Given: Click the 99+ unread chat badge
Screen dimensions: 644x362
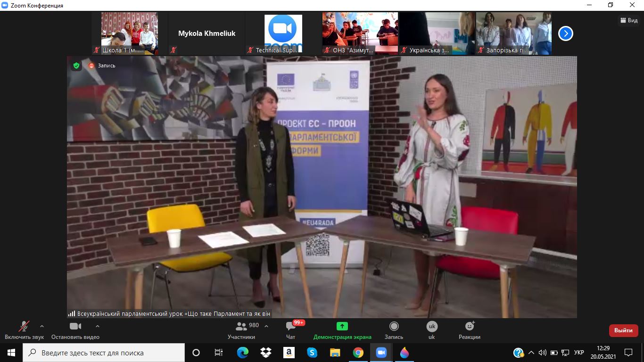Looking at the screenshot, I should pyautogui.click(x=299, y=322).
